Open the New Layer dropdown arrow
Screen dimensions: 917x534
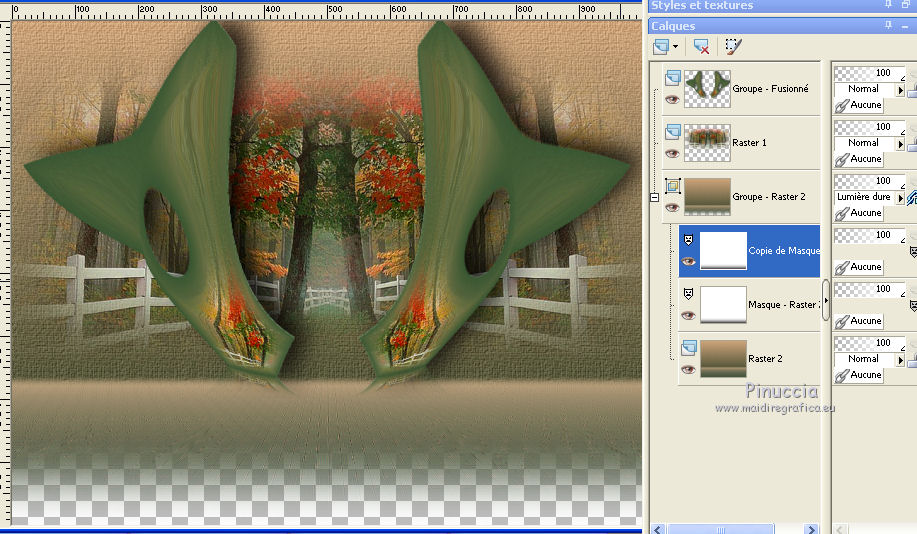677,46
